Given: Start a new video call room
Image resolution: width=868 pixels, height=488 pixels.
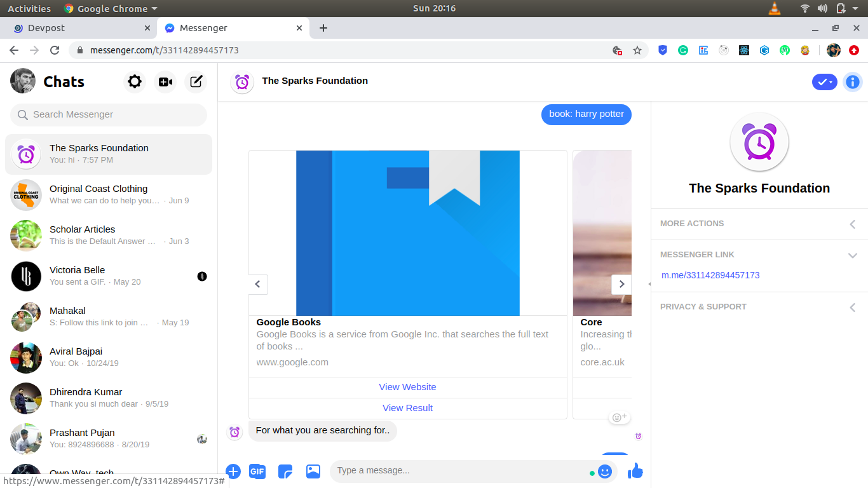Looking at the screenshot, I should point(165,81).
